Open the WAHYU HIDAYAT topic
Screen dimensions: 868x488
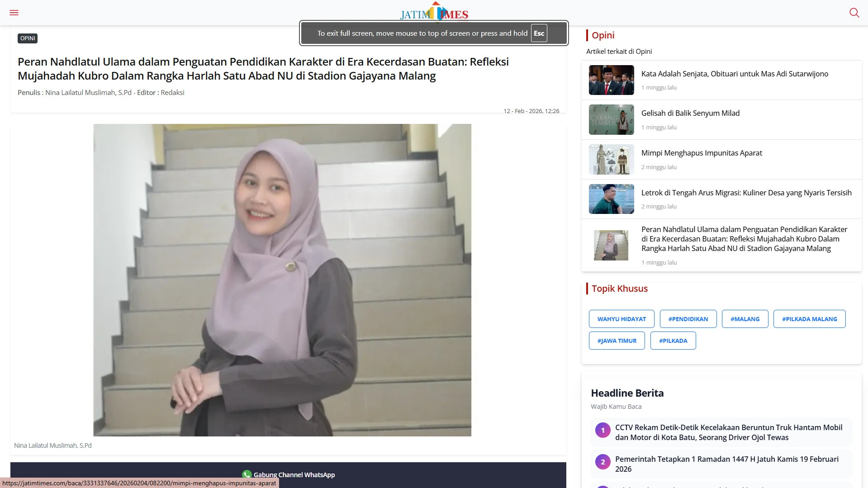coord(621,318)
